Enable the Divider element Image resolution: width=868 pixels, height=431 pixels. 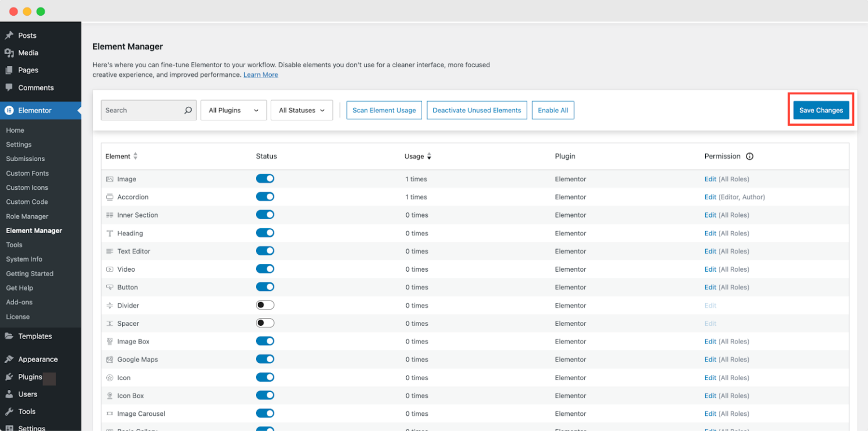[x=265, y=305]
